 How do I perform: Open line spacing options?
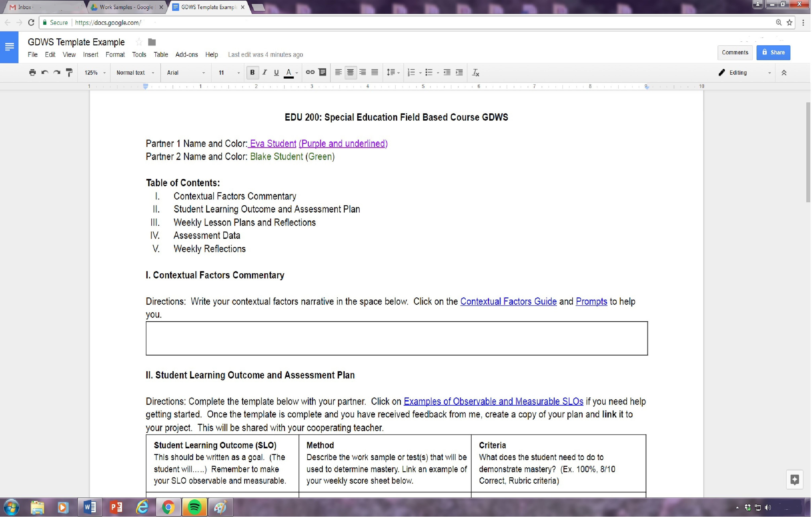pyautogui.click(x=390, y=72)
